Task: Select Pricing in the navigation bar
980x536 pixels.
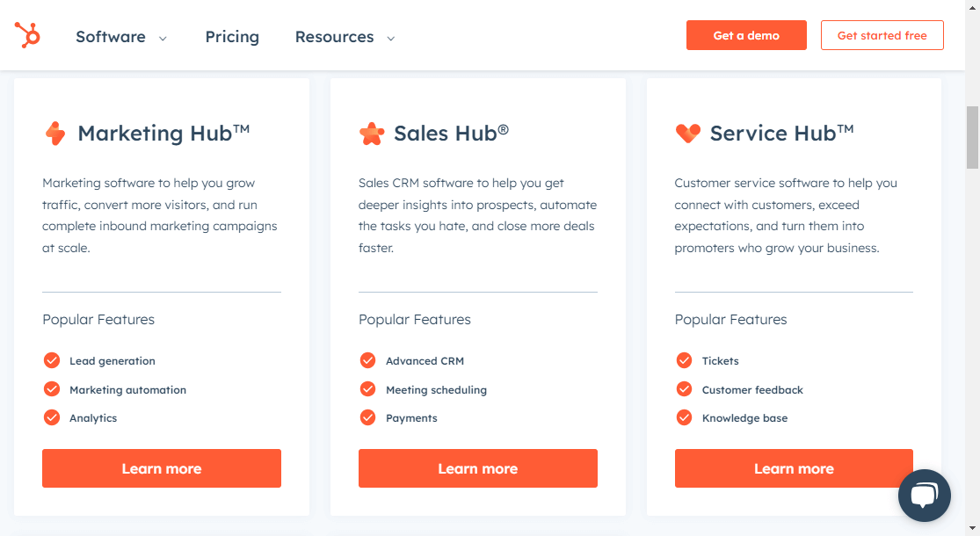Action: [232, 37]
